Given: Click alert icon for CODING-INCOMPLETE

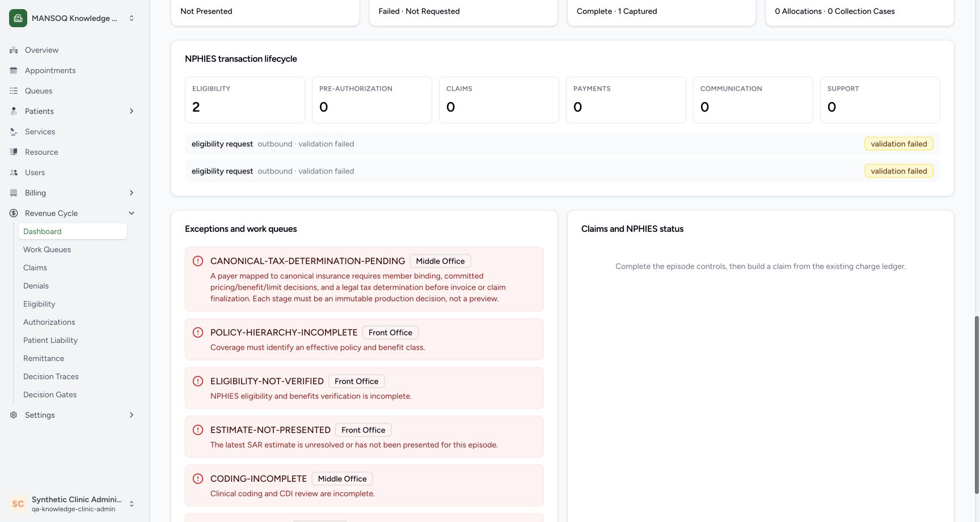Looking at the screenshot, I should pyautogui.click(x=198, y=479).
